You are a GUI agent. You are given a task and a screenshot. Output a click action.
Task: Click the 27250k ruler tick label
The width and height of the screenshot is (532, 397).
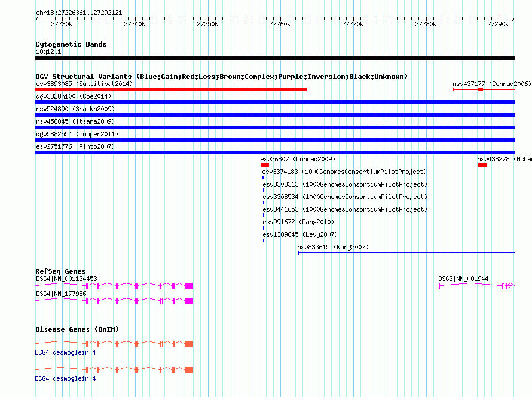[x=207, y=24]
